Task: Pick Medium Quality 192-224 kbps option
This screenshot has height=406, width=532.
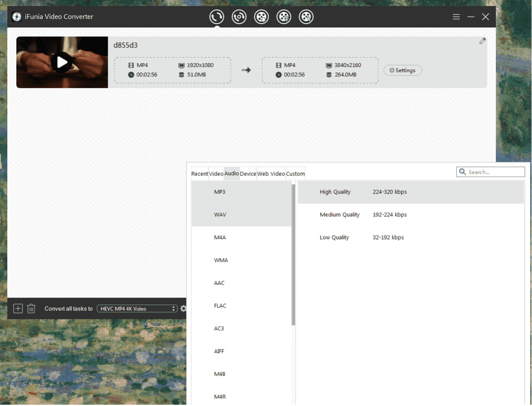Action: point(363,215)
